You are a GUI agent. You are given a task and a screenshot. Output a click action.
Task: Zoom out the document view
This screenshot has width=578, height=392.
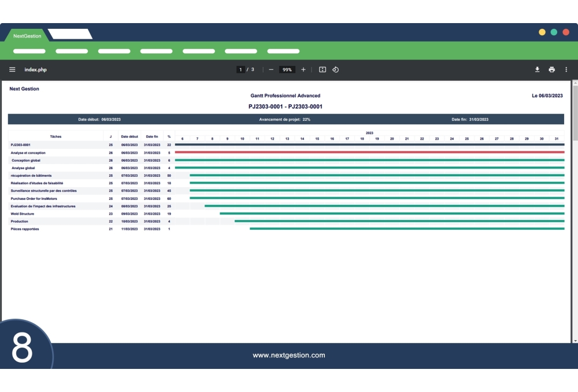270,69
